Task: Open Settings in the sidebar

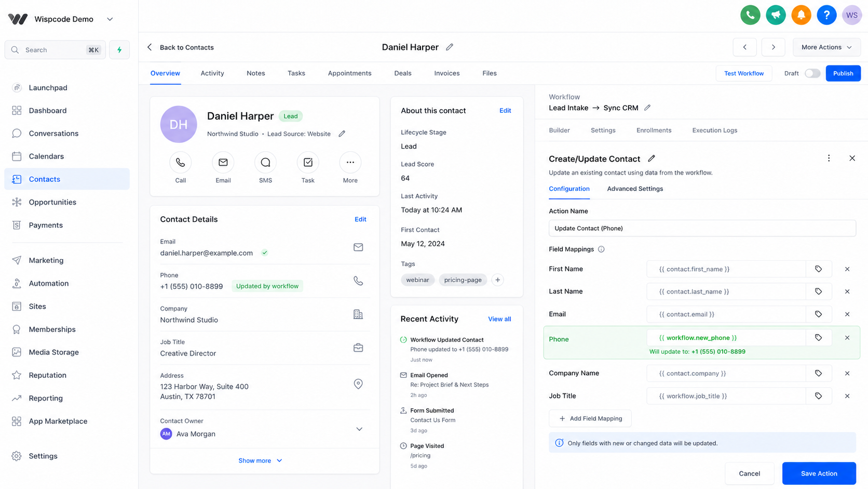Action: tap(67, 456)
